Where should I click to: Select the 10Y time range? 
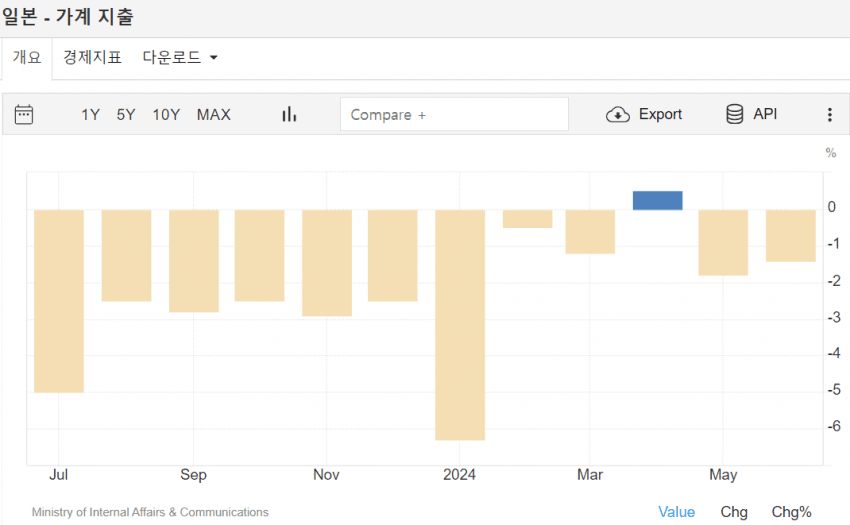pyautogui.click(x=166, y=114)
